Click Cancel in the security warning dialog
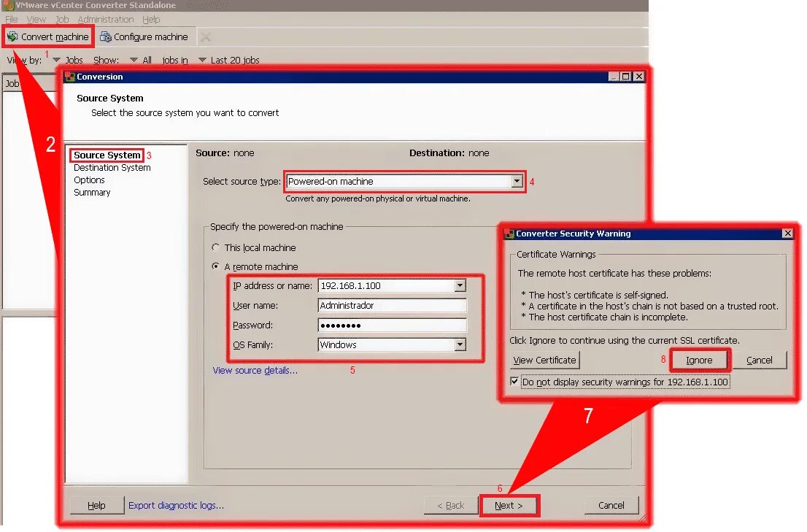This screenshot has width=807, height=532. pos(760,361)
